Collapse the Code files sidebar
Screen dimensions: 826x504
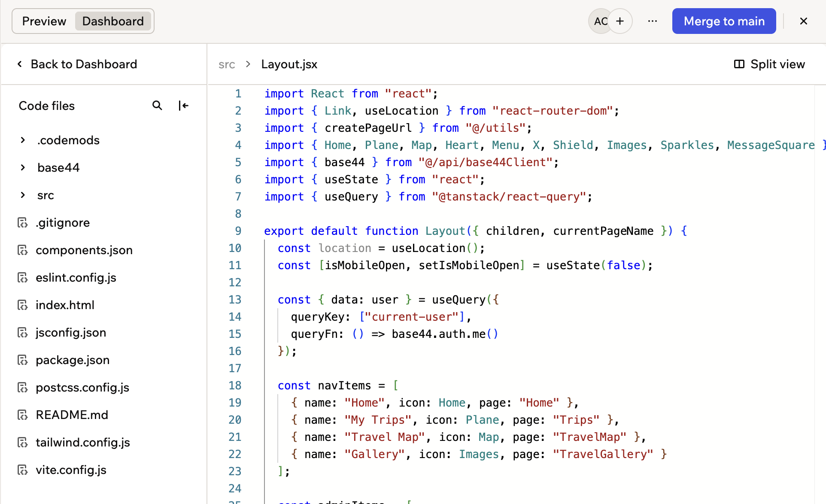tap(183, 106)
